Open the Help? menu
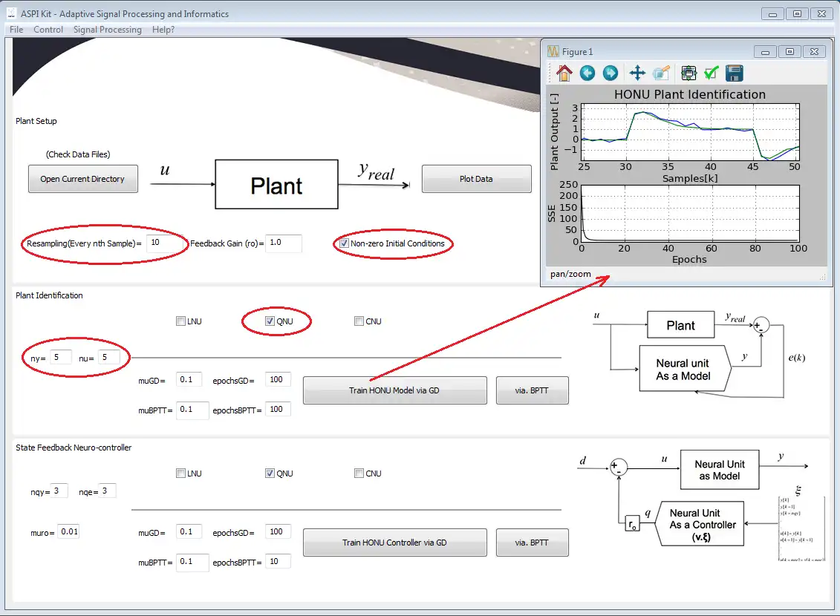Viewport: 840px width, 616px height. (163, 30)
